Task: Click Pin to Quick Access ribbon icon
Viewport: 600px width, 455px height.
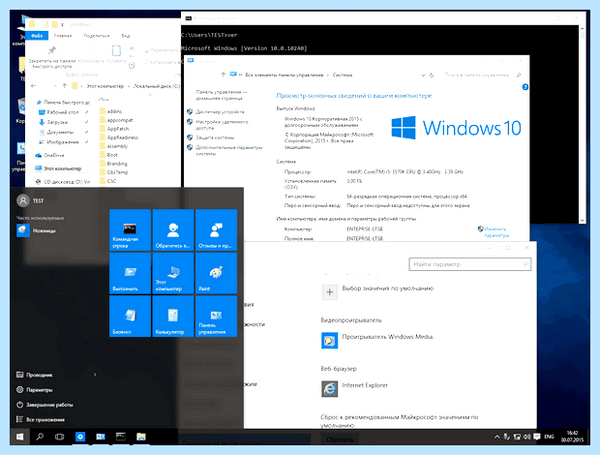Action: pyautogui.click(x=52, y=50)
